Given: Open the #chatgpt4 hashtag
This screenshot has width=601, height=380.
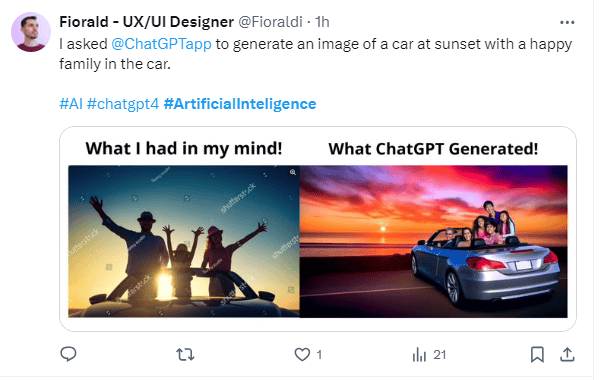Looking at the screenshot, I should (x=123, y=104).
